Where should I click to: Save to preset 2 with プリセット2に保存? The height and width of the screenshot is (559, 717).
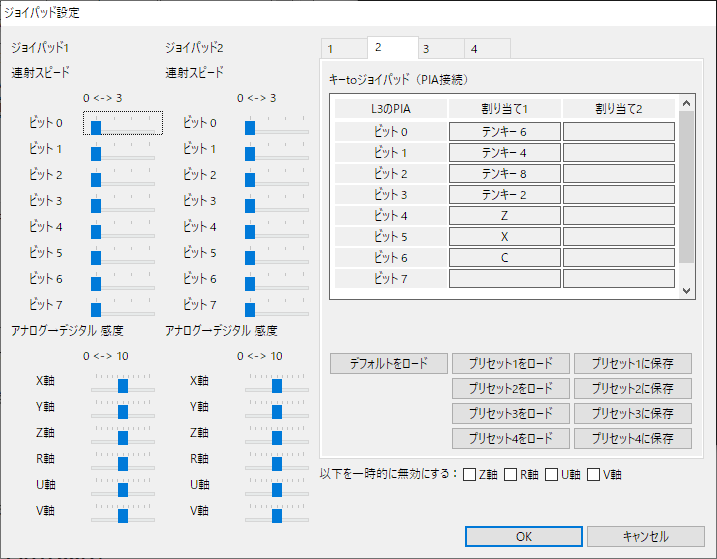click(x=631, y=388)
